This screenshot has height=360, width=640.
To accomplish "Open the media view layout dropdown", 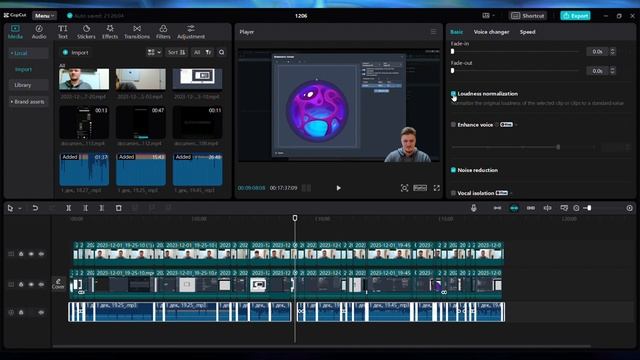I will (154, 52).
